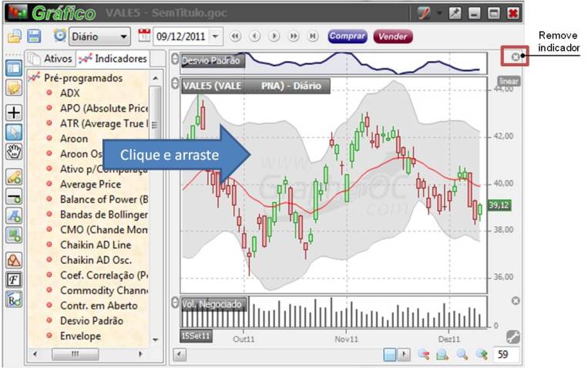The height and width of the screenshot is (368, 588).
Task: Jump to the last date
Action: [312, 36]
